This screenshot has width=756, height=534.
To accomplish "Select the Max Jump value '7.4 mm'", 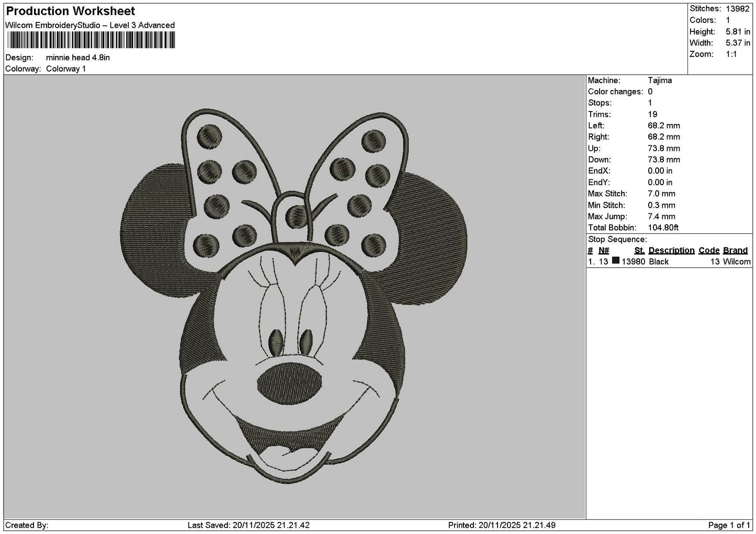I will [661, 217].
